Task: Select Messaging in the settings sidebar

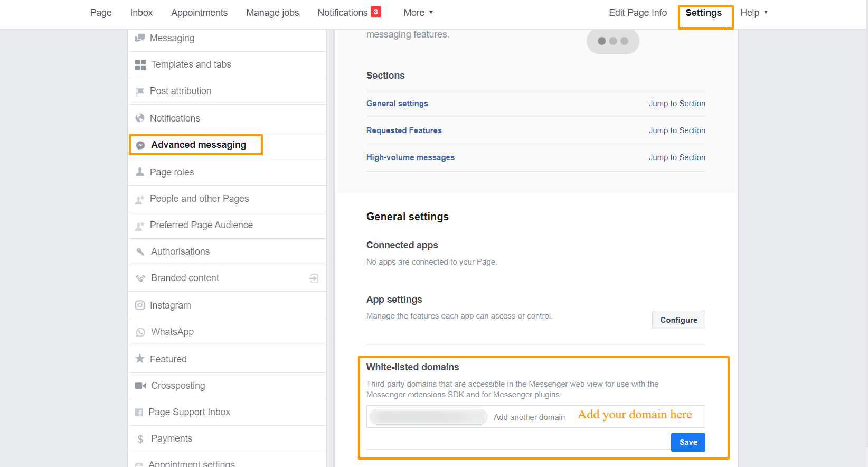Action: (227, 38)
